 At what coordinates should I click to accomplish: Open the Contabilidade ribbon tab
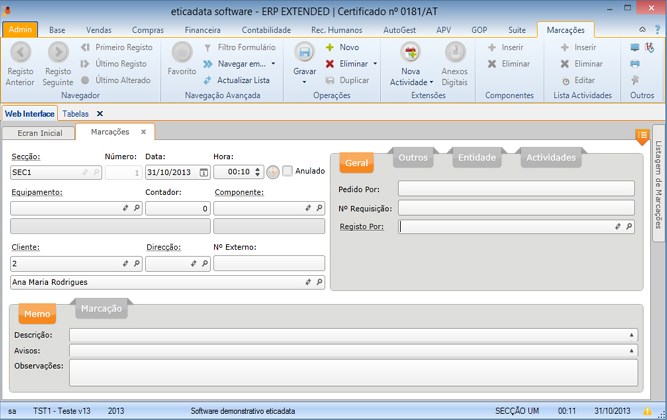(x=266, y=31)
